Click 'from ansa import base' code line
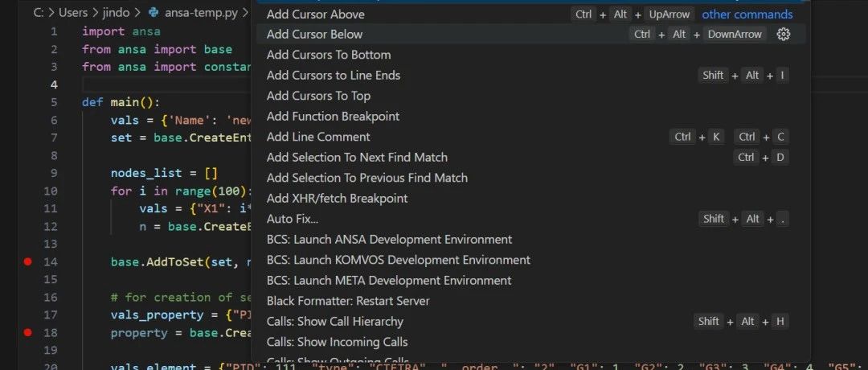Screen dimensions: 868x370 click(x=157, y=49)
